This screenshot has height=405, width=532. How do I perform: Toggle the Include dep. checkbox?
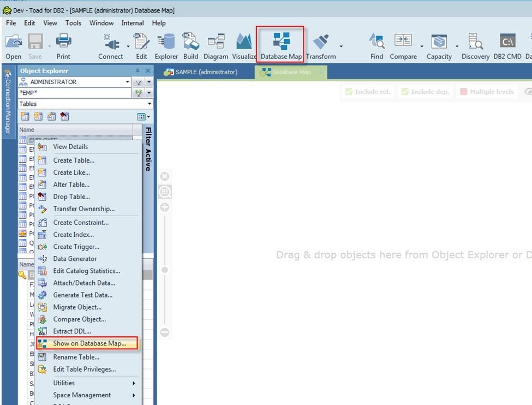(405, 92)
